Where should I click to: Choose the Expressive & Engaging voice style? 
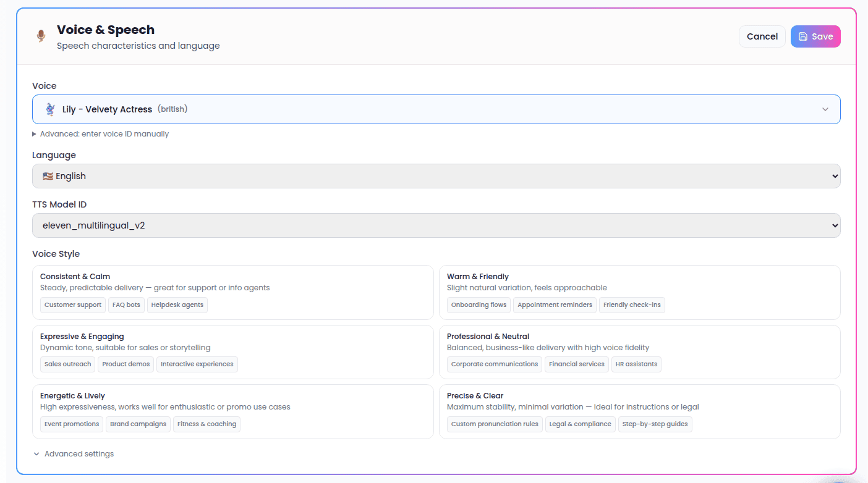click(x=232, y=352)
